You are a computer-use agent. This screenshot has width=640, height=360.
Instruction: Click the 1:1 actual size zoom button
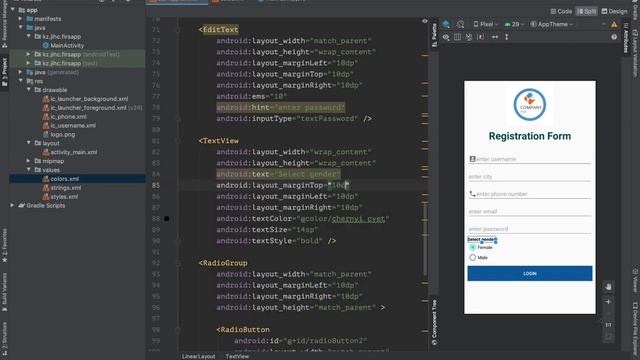click(608, 325)
